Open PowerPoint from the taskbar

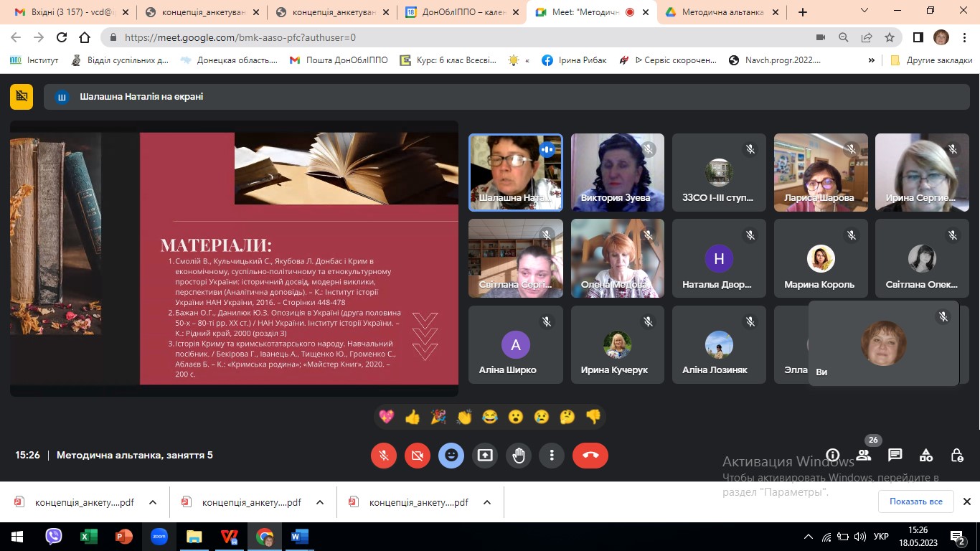(124, 536)
